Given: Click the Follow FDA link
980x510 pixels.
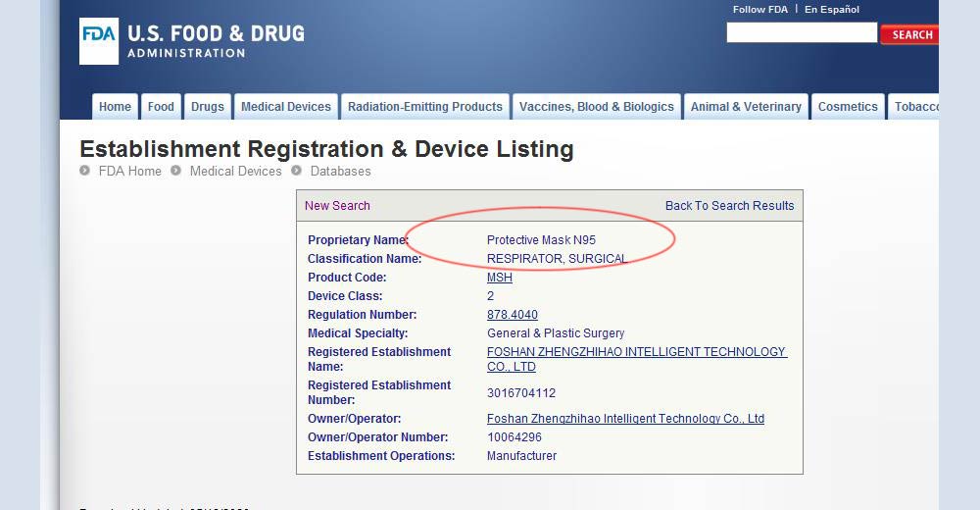Looking at the screenshot, I should (x=760, y=10).
